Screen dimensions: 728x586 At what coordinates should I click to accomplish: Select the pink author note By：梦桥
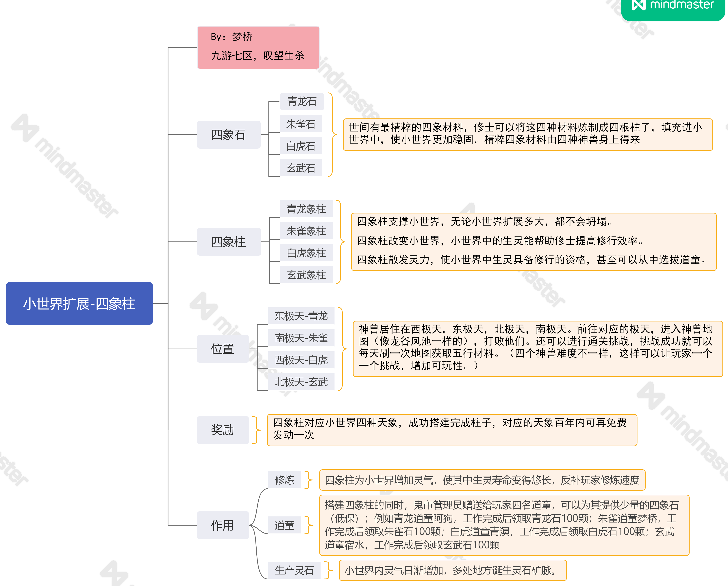[258, 48]
